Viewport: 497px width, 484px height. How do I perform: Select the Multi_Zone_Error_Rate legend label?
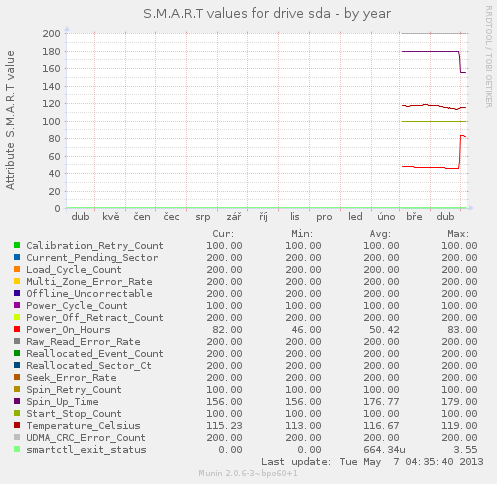89,282
